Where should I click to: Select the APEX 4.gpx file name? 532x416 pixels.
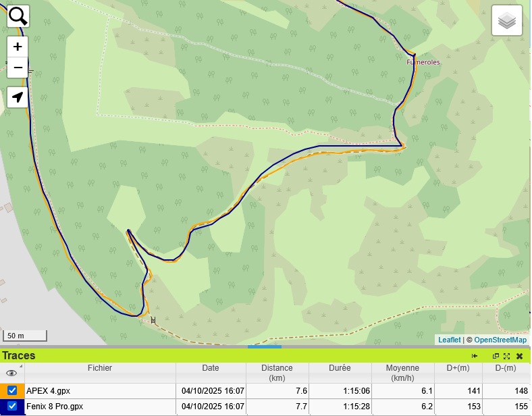click(x=48, y=391)
